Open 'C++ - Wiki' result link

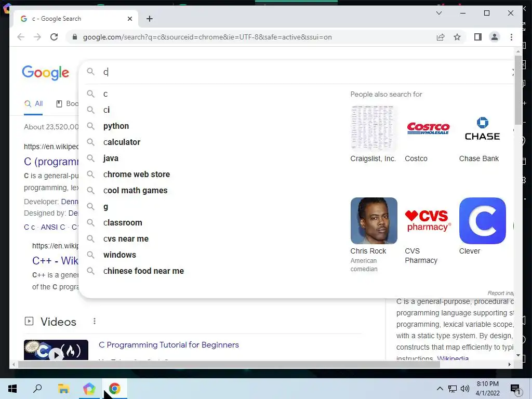(x=55, y=261)
